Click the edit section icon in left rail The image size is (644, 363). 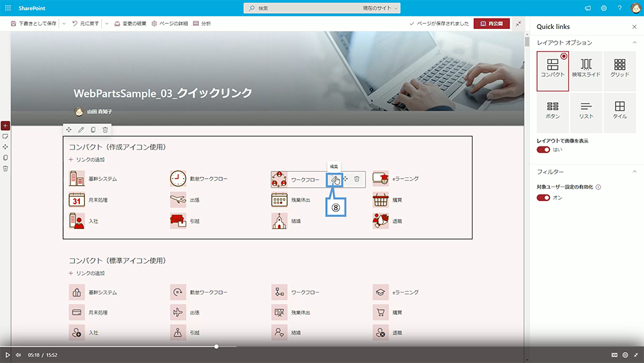[5, 137]
